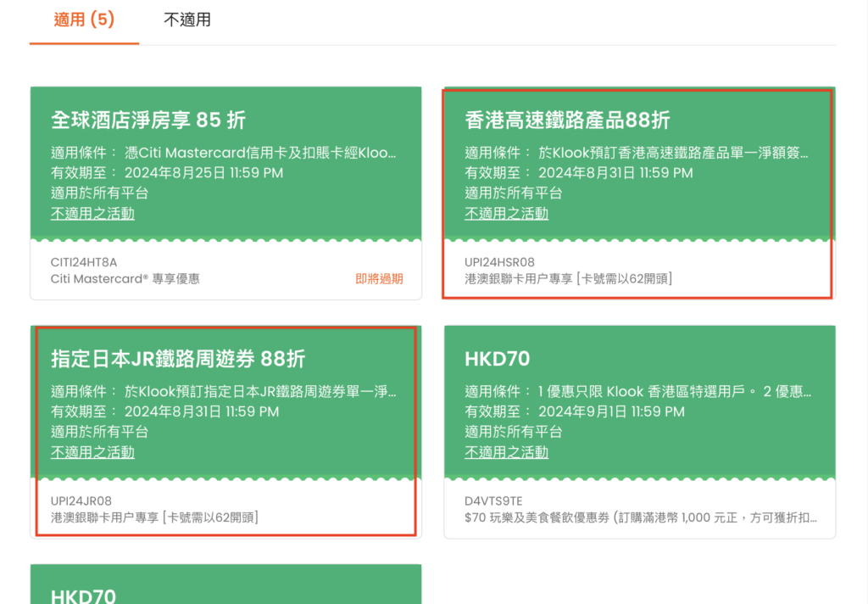Open the 不適用 tab

187,20
